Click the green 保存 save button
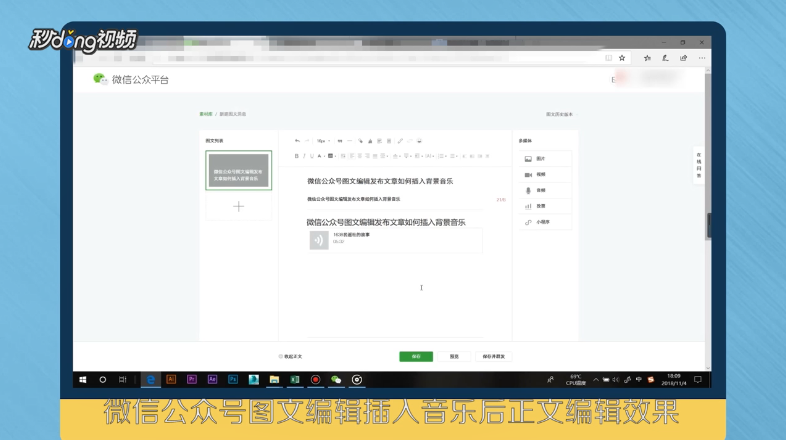The image size is (786, 440). 416,356
